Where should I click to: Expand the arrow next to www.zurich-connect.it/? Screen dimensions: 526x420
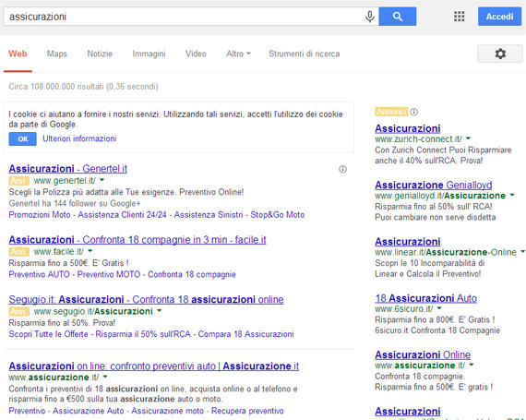tap(468, 138)
